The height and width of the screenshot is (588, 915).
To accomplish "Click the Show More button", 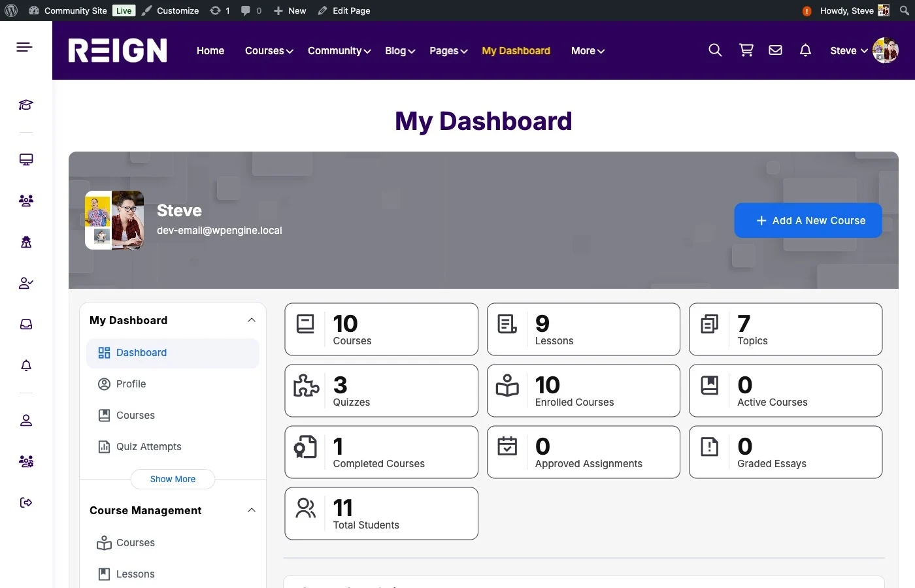I will (x=173, y=479).
